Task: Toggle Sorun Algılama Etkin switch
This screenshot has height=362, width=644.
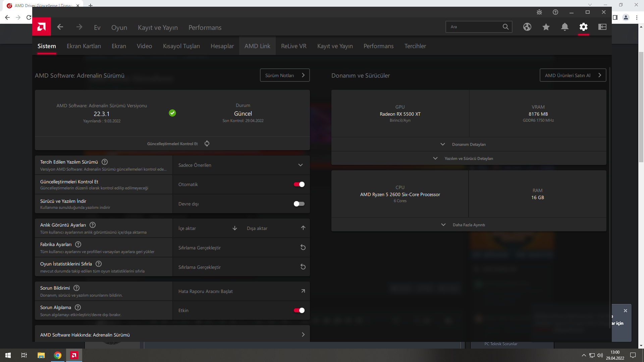Action: [x=299, y=310]
